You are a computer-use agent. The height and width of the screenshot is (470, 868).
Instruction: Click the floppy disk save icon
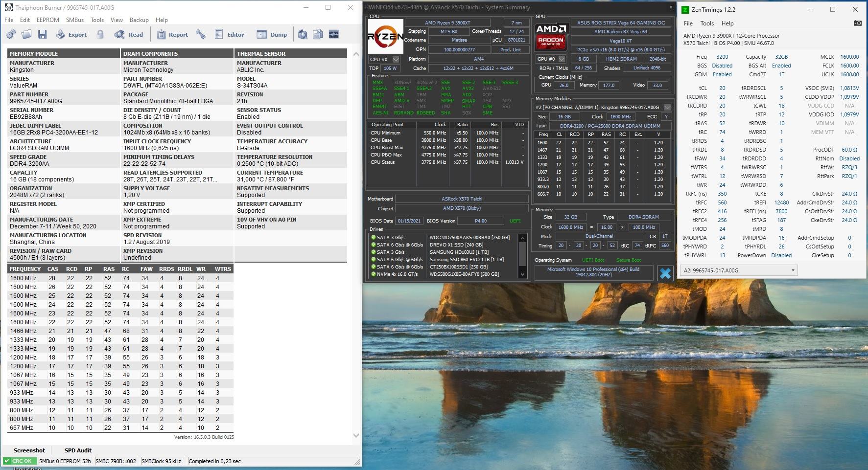coord(43,34)
